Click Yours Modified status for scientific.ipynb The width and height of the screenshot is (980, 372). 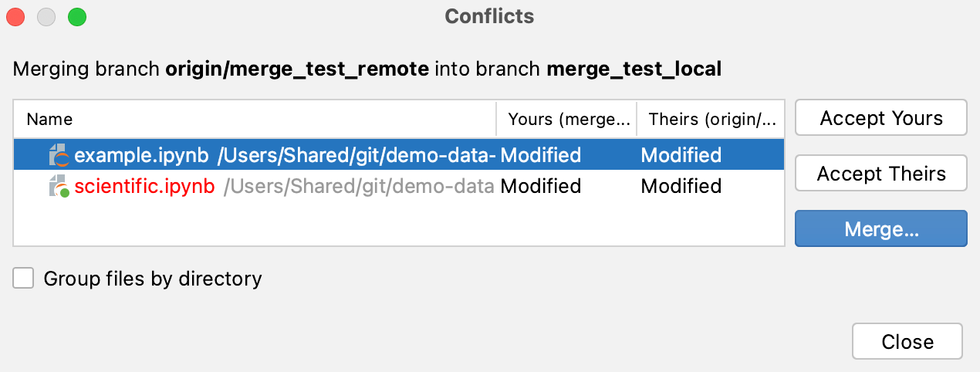point(540,187)
